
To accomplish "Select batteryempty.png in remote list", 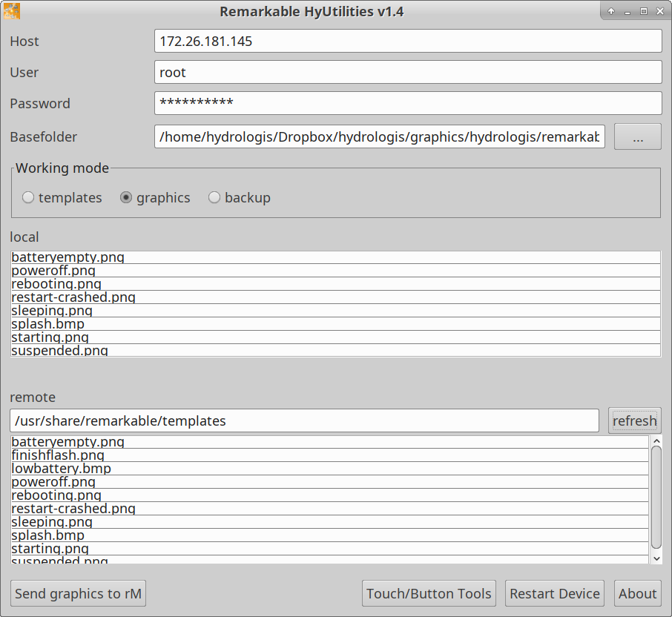I will click(329, 442).
